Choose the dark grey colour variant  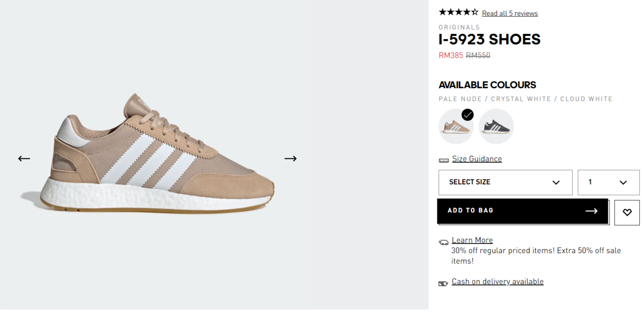tap(496, 126)
